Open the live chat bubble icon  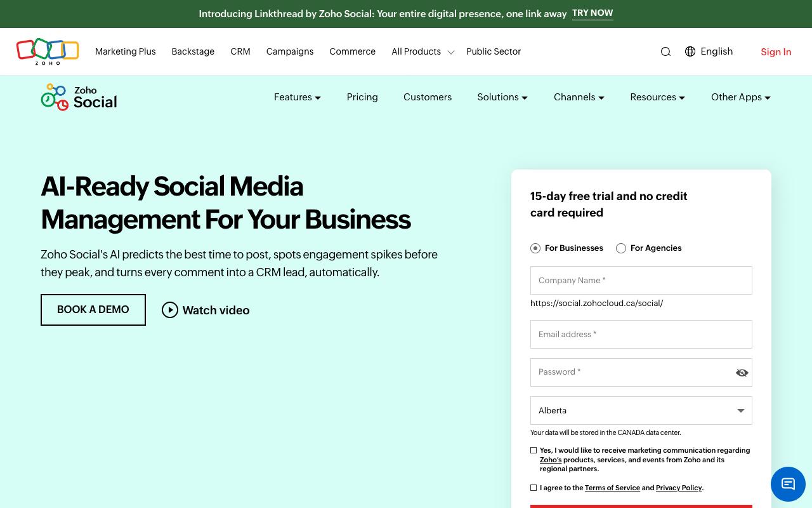tap(788, 484)
